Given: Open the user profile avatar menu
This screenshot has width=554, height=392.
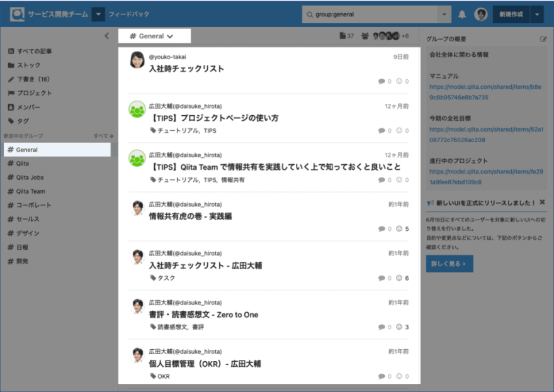Looking at the screenshot, I should pos(480,14).
